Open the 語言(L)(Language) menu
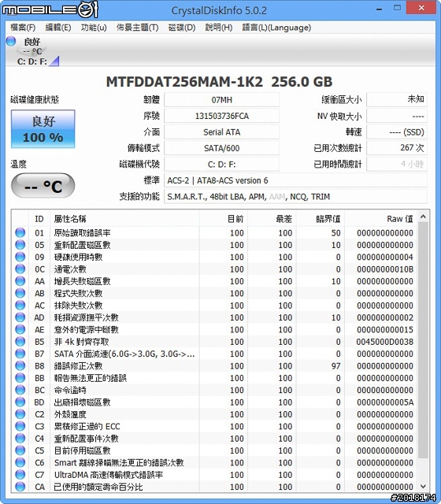The image size is (441, 504). [x=276, y=28]
